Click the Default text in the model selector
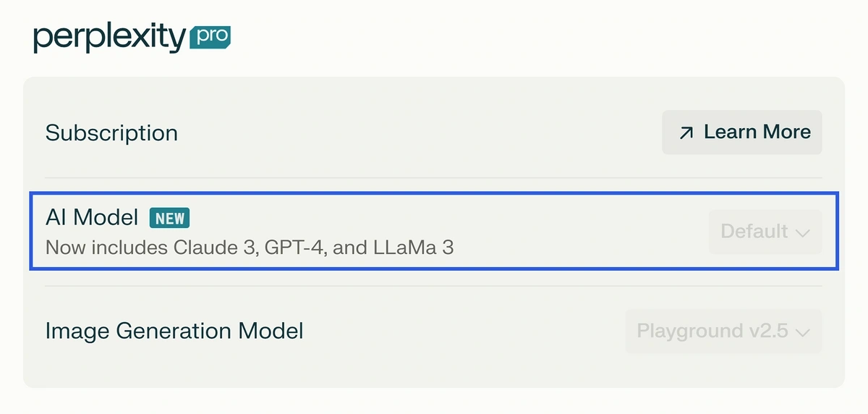This screenshot has height=414, width=868. pos(754,232)
